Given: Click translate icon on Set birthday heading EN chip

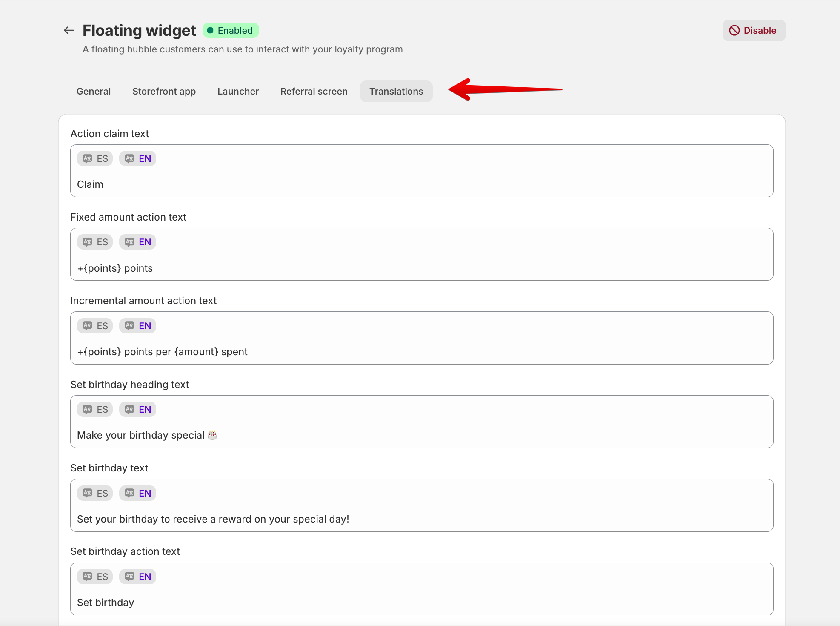Looking at the screenshot, I should 129,409.
